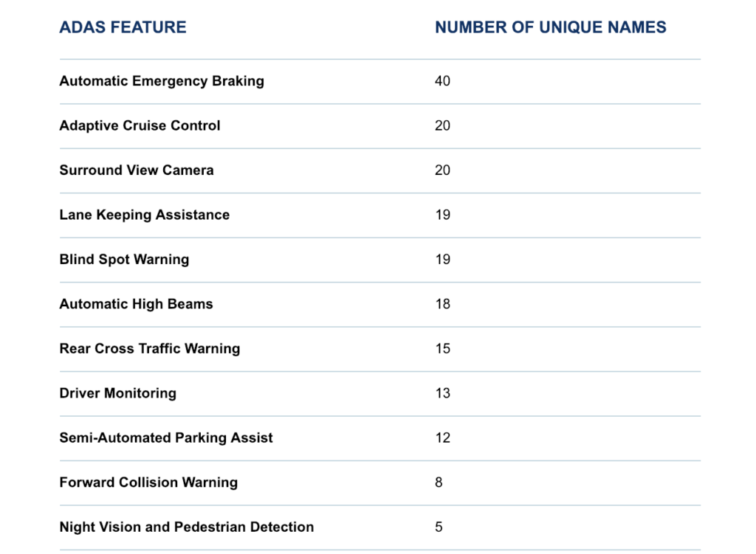Select the 'Forward Collision Warning' row label
The height and width of the screenshot is (554, 756).
coord(148,482)
